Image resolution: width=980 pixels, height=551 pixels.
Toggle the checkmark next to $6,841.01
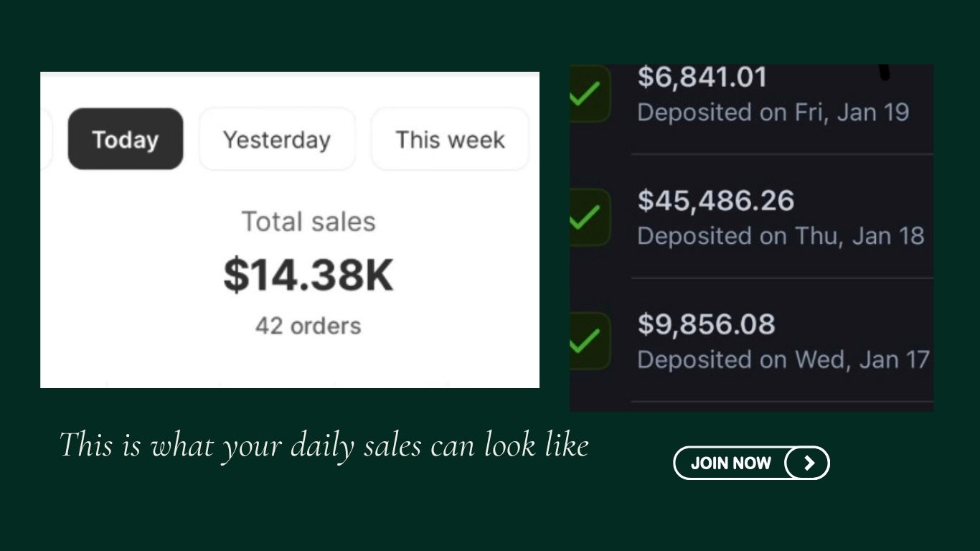pos(590,95)
